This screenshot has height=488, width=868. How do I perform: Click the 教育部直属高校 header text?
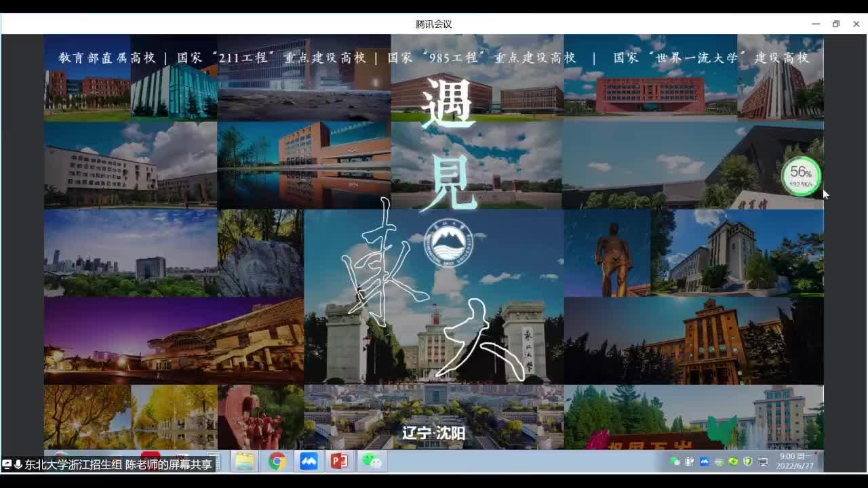107,58
